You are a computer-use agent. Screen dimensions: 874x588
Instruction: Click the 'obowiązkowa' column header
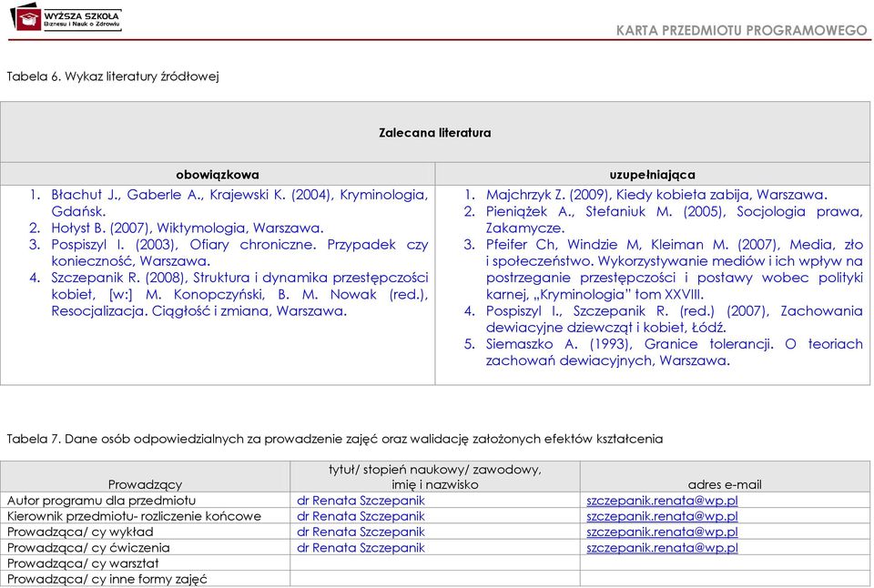point(218,175)
